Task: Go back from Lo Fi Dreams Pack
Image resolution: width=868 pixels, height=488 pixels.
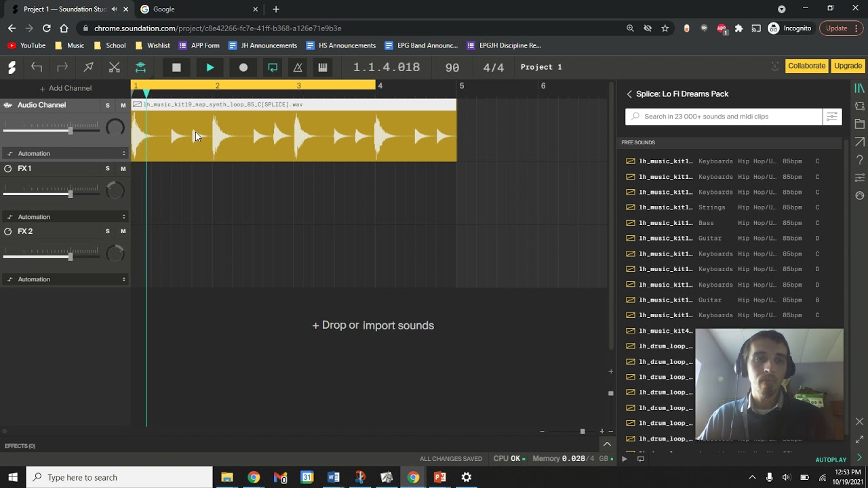Action: 629,94
